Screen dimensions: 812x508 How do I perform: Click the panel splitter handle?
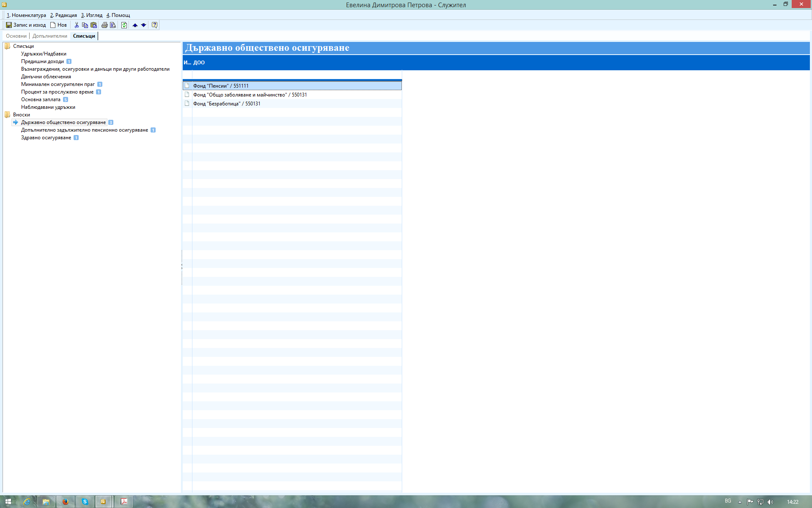tap(182, 267)
